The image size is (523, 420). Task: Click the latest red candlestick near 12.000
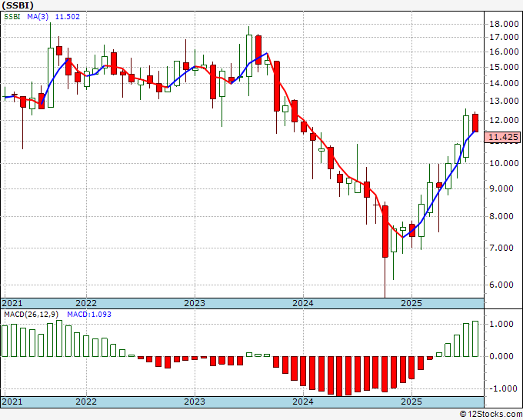[x=475, y=123]
